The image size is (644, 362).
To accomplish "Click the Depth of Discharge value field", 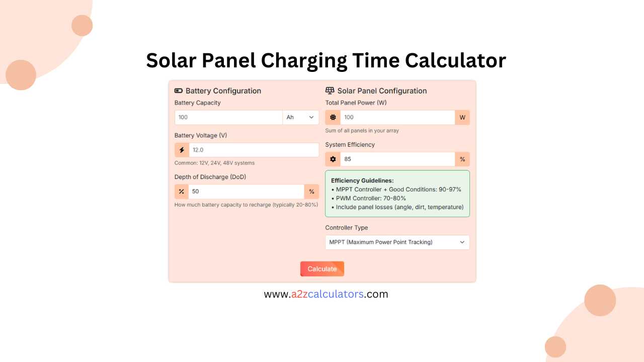I will pyautogui.click(x=246, y=192).
